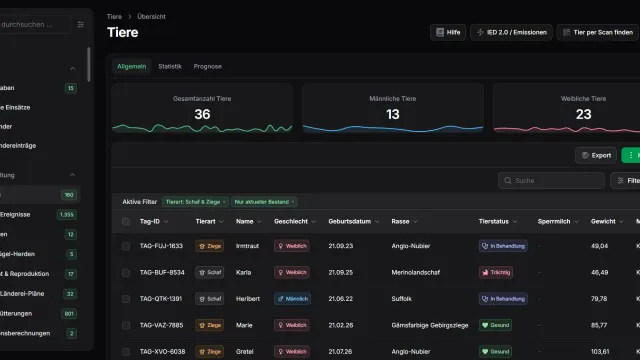Click the Männlich badge for Heribert
This screenshot has width=640, height=360.
tap(292, 299)
